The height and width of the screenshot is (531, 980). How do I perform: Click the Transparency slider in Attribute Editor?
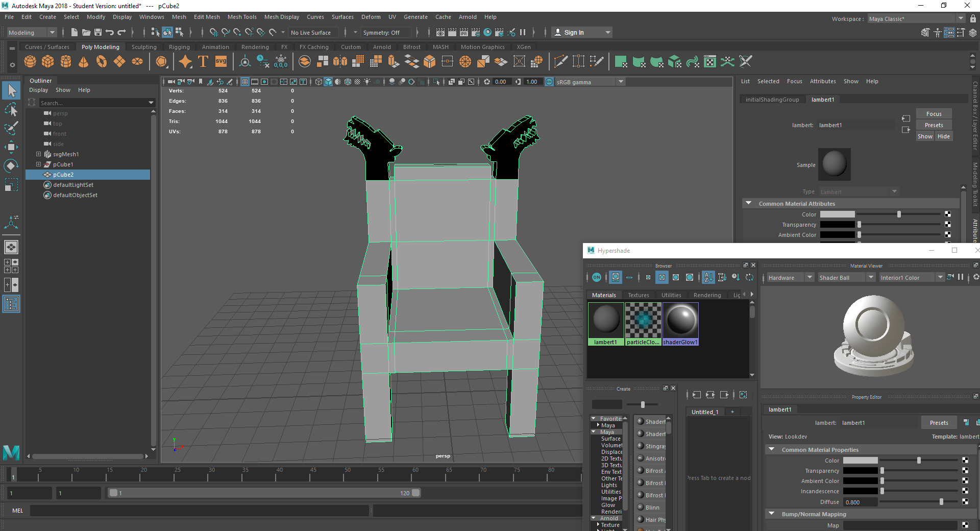(x=900, y=225)
